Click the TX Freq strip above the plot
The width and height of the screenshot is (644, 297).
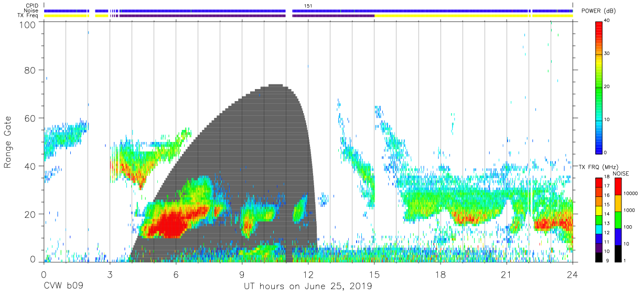[308, 16]
